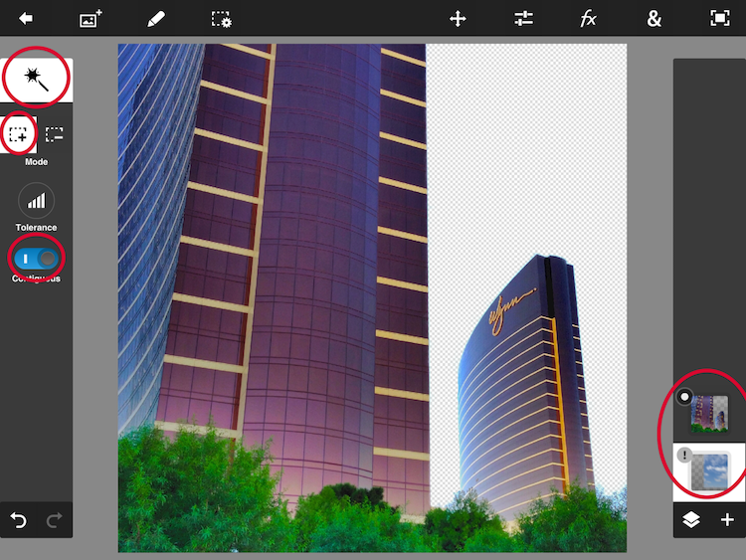Screen dimensions: 746x560
Task: Add a new layer with plus
Action: click(x=727, y=519)
